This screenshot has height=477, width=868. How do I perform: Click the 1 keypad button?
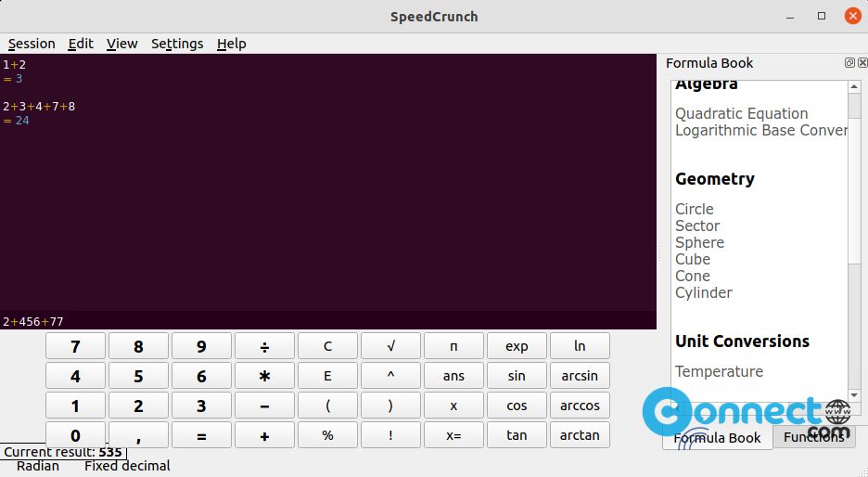(x=75, y=406)
